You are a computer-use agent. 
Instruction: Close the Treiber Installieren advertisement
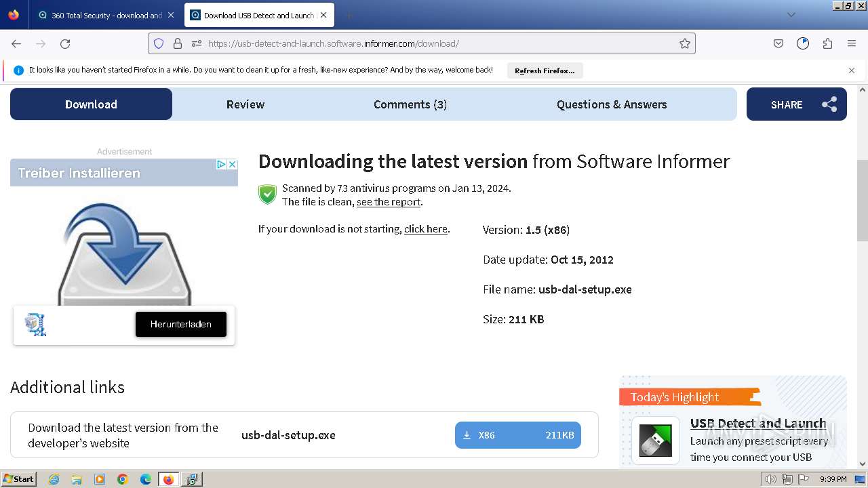click(232, 164)
